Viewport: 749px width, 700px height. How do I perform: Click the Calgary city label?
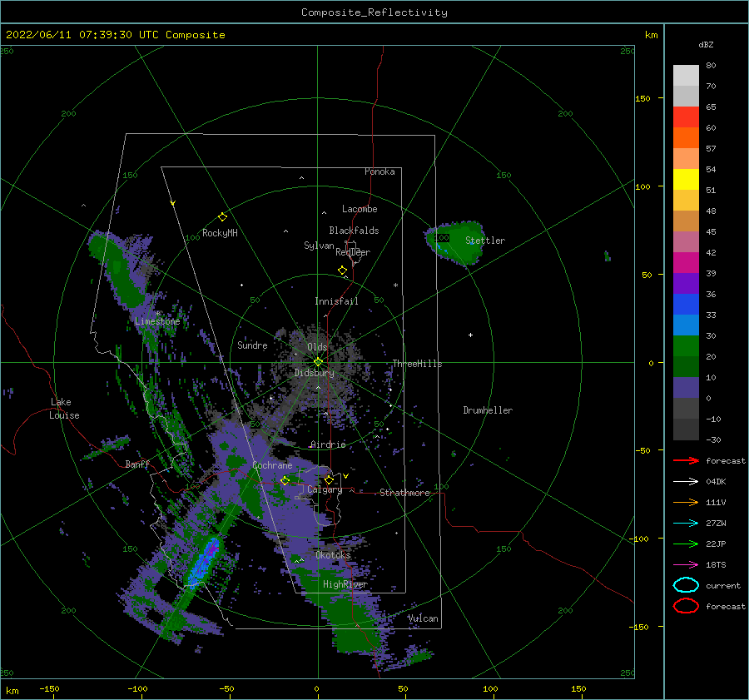pyautogui.click(x=325, y=489)
